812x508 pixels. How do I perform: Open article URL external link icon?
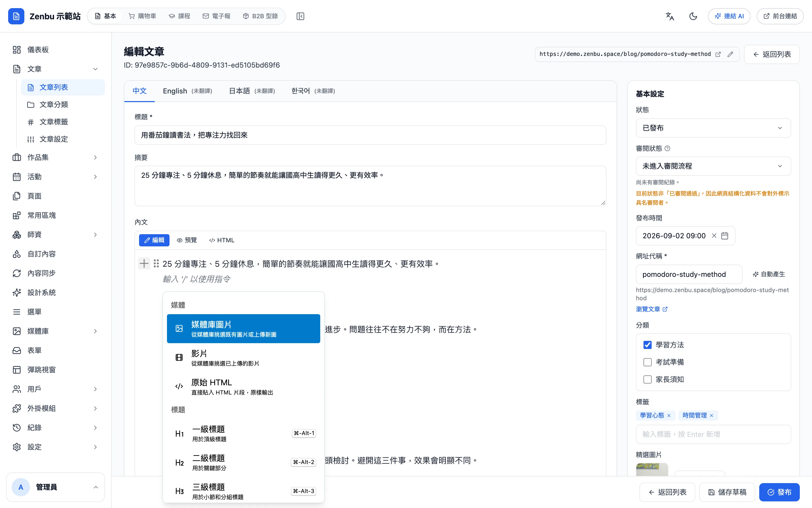point(718,54)
